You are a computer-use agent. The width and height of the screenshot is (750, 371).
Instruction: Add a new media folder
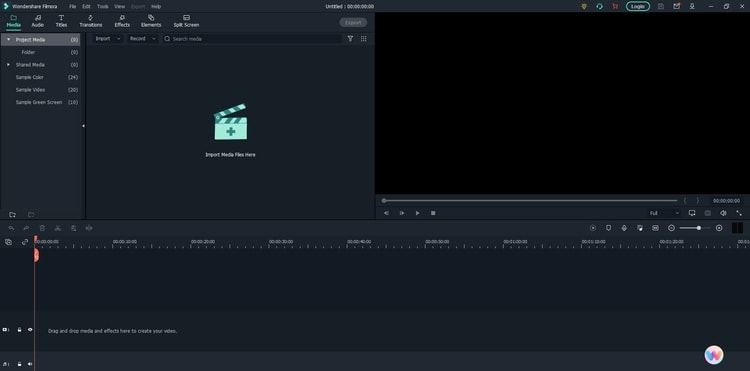coord(12,215)
